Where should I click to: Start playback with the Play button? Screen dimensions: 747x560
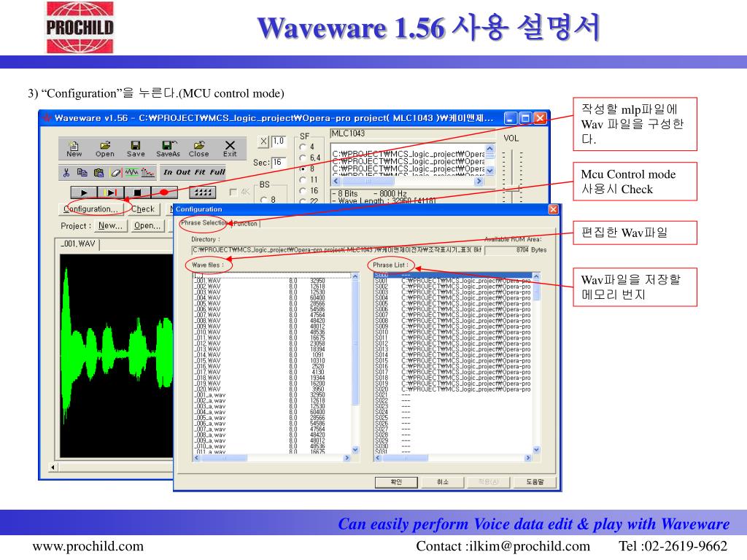tap(84, 192)
